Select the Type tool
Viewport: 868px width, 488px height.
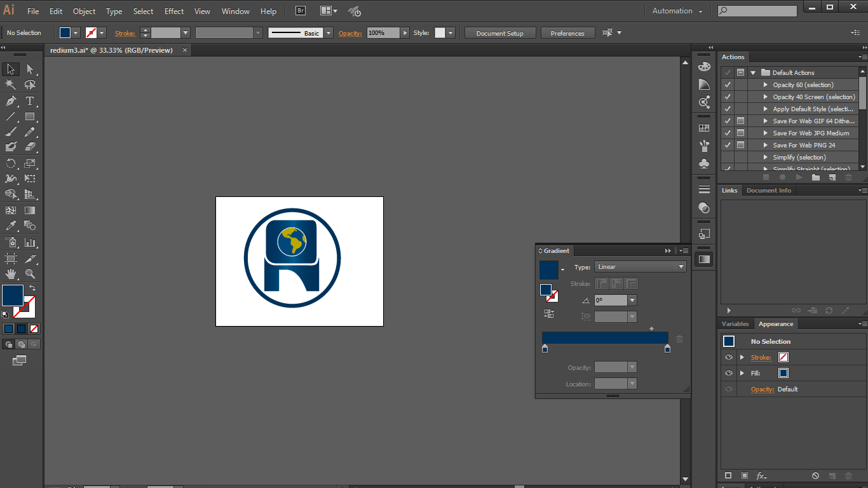pos(30,101)
